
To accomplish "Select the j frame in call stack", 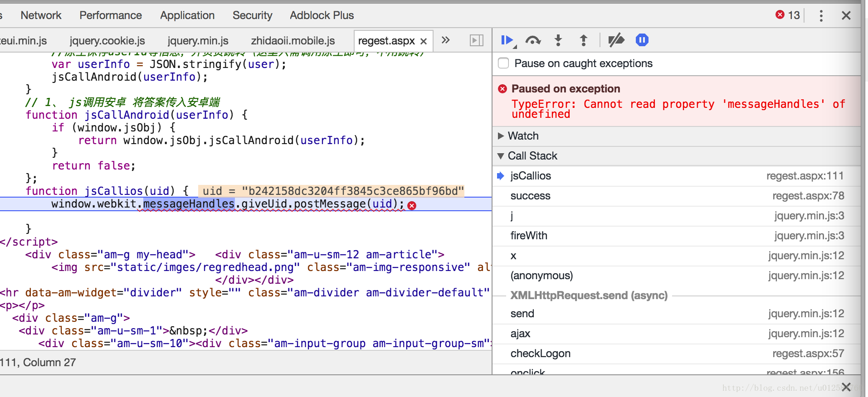I will [x=676, y=216].
